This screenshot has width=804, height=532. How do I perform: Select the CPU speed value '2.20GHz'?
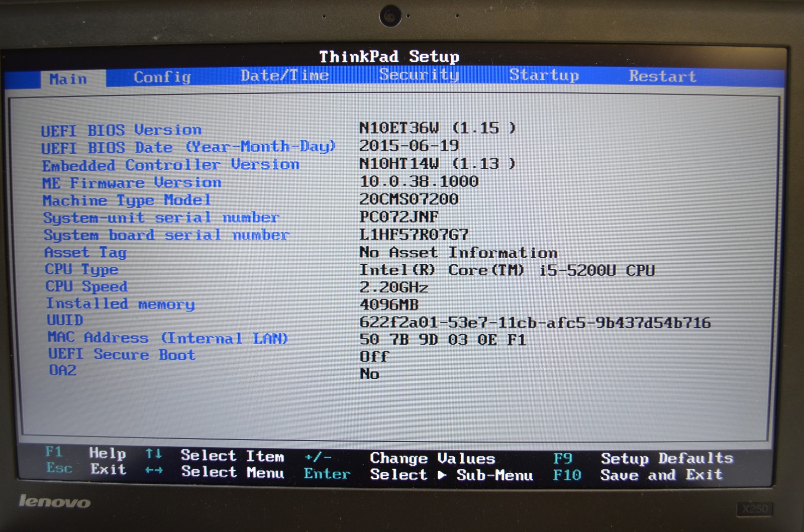coord(394,288)
